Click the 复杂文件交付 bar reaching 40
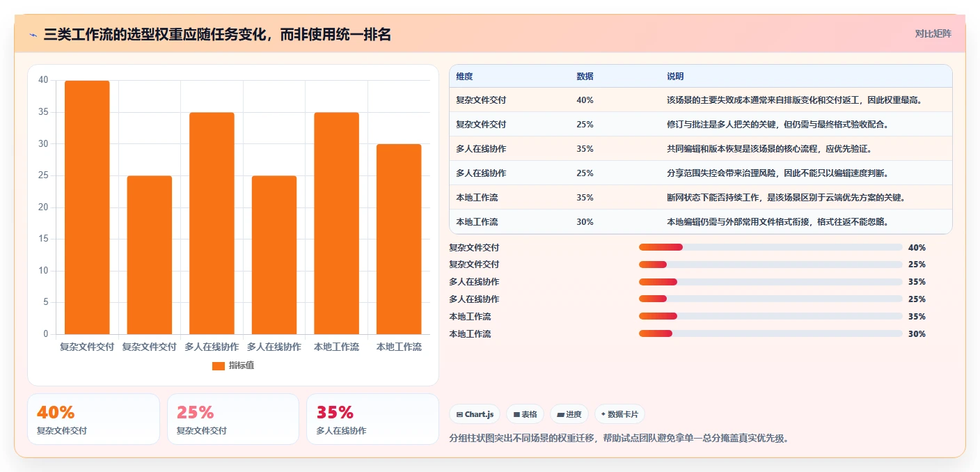 [87, 207]
